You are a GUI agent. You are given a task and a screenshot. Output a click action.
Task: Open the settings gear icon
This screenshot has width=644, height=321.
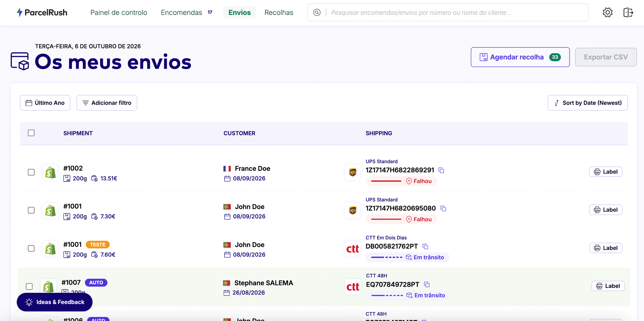point(607,12)
